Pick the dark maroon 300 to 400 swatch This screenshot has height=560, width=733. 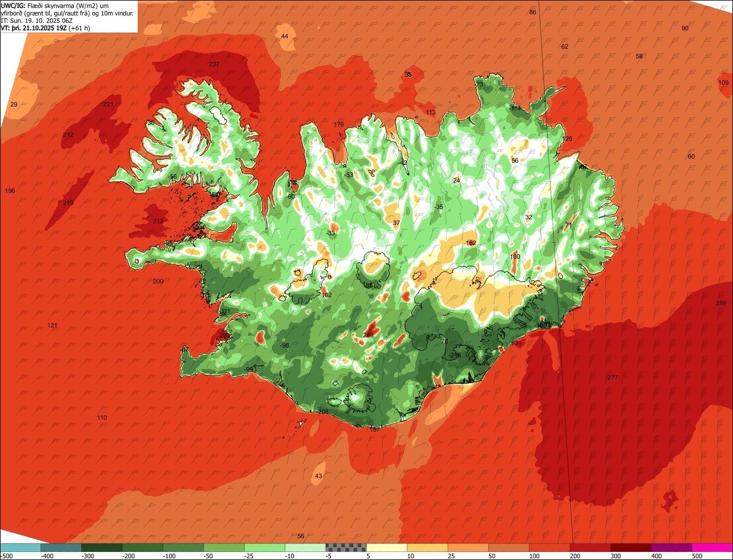click(630, 547)
